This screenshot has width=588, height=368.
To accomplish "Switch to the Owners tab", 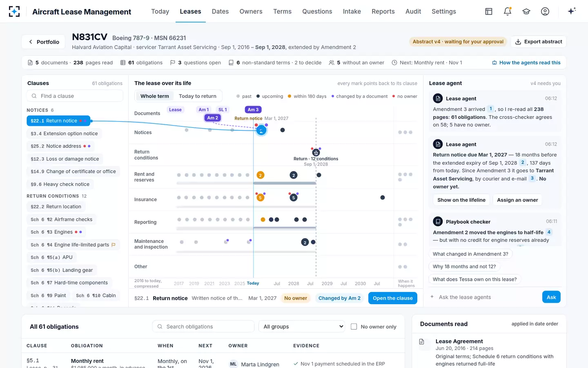I will [251, 11].
